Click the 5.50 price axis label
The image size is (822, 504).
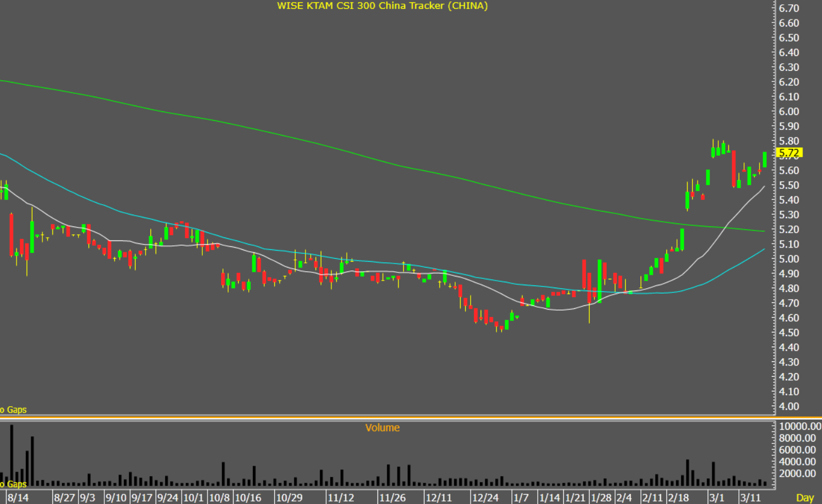pyautogui.click(x=789, y=185)
